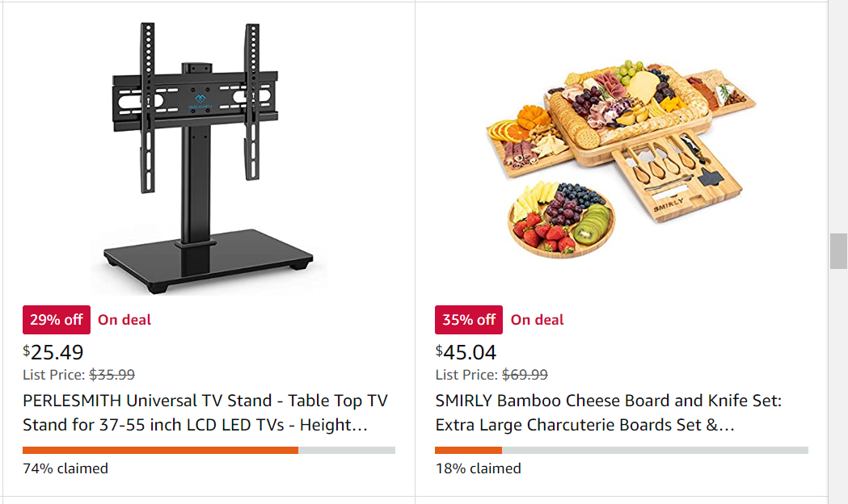
Task: Click the $25.49 deal price
Action: pyautogui.click(x=53, y=352)
